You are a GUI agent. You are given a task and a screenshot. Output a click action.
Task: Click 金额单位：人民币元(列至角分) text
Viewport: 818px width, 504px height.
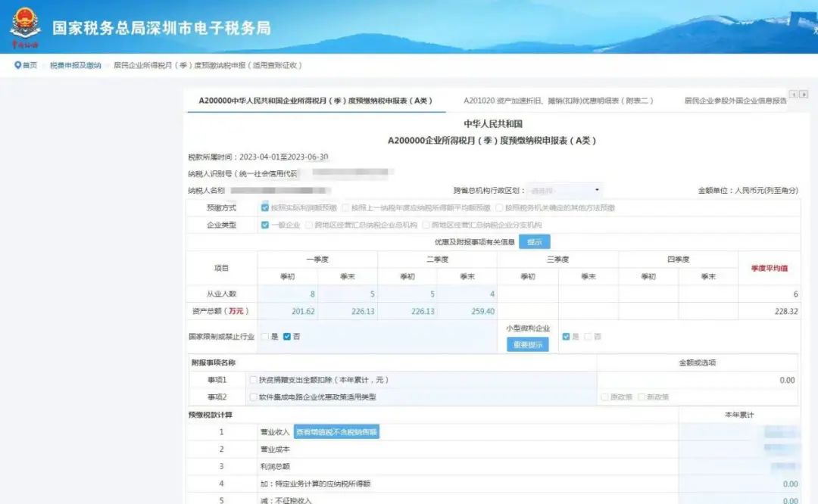click(x=748, y=190)
